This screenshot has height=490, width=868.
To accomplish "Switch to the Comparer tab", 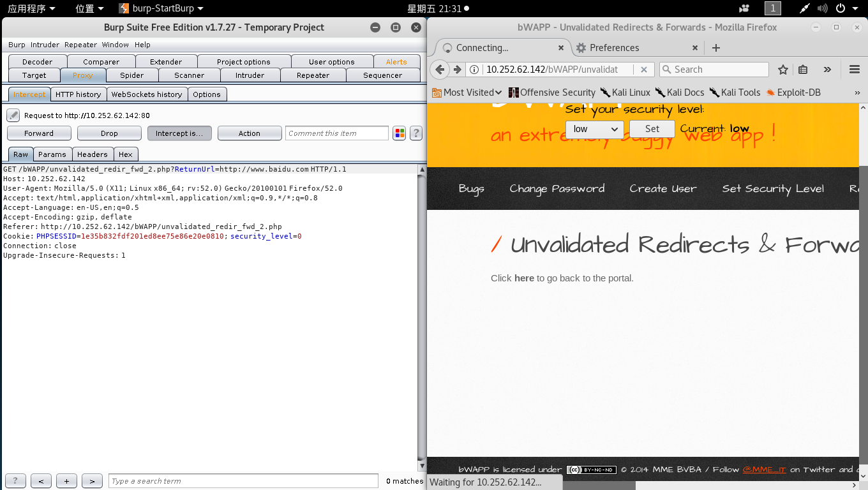I will pos(101,62).
